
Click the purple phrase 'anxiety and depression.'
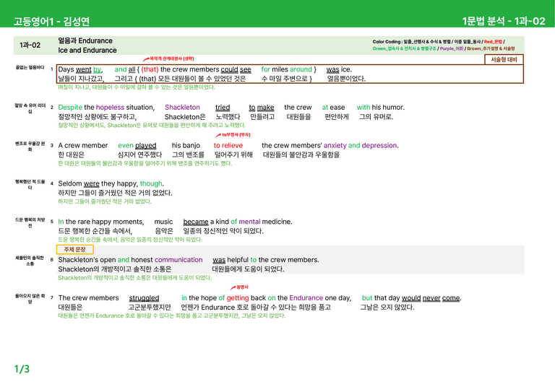click(x=361, y=146)
